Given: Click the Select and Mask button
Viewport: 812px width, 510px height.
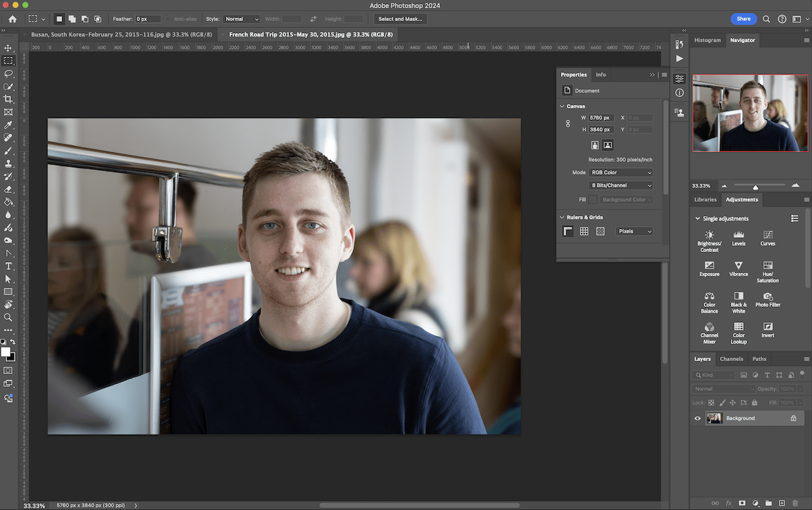Looking at the screenshot, I should tap(399, 19).
